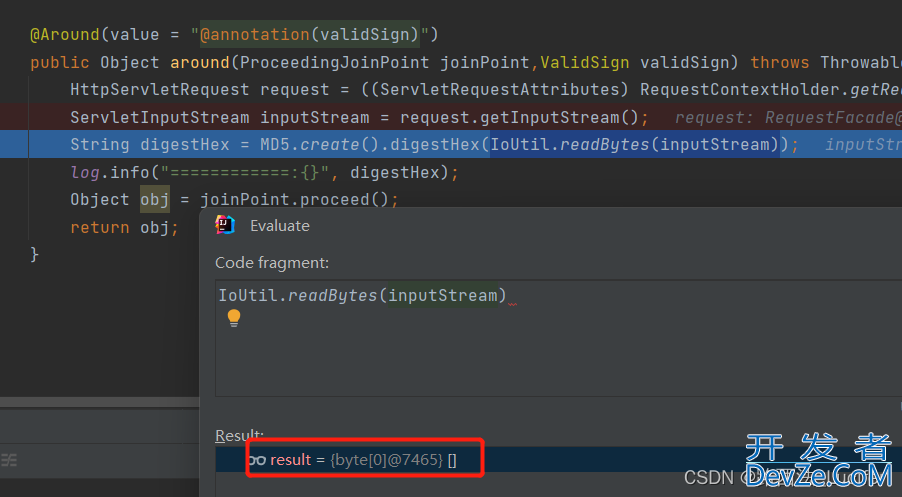Image resolution: width=902 pixels, height=497 pixels.
Task: Click getInputStream method call
Action: click(x=558, y=117)
